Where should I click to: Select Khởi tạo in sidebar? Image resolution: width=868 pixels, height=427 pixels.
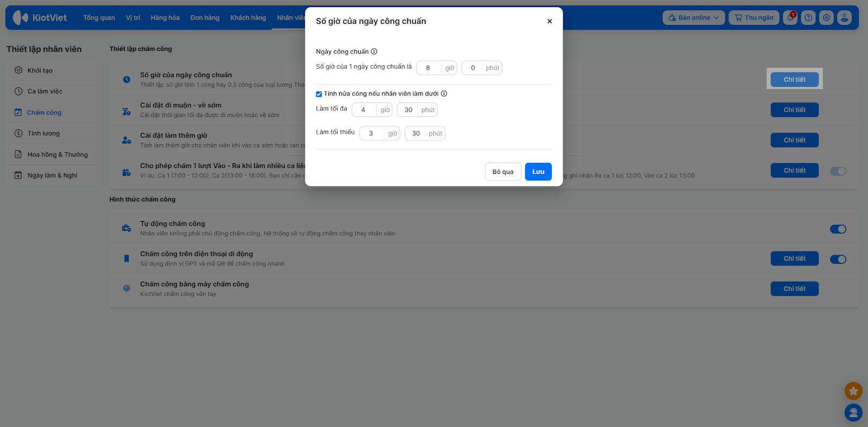click(x=54, y=70)
